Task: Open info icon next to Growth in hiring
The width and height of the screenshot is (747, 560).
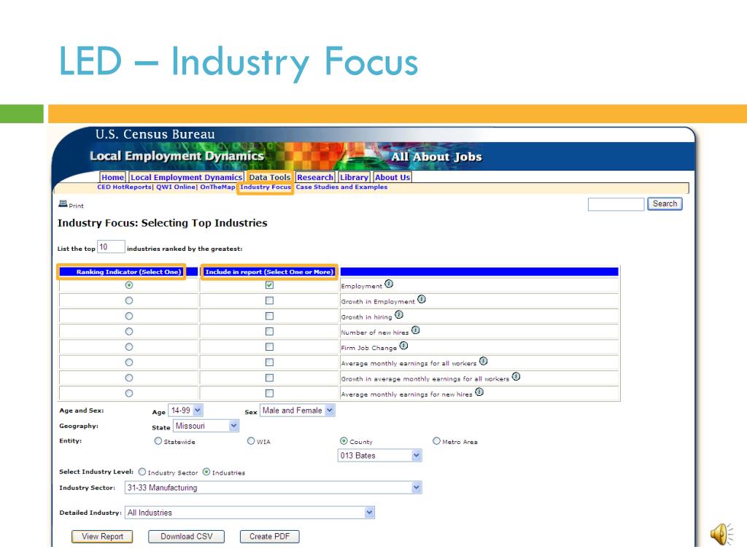Action: coord(399,315)
